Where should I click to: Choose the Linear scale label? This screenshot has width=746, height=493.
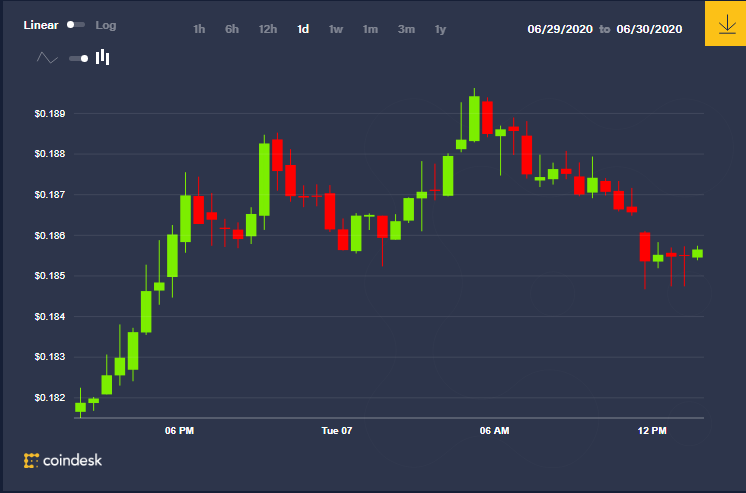click(x=41, y=25)
